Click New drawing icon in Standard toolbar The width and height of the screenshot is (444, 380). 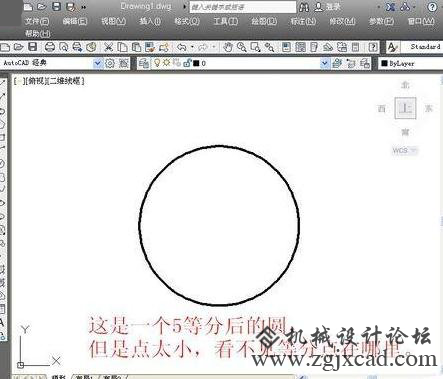click(5, 47)
